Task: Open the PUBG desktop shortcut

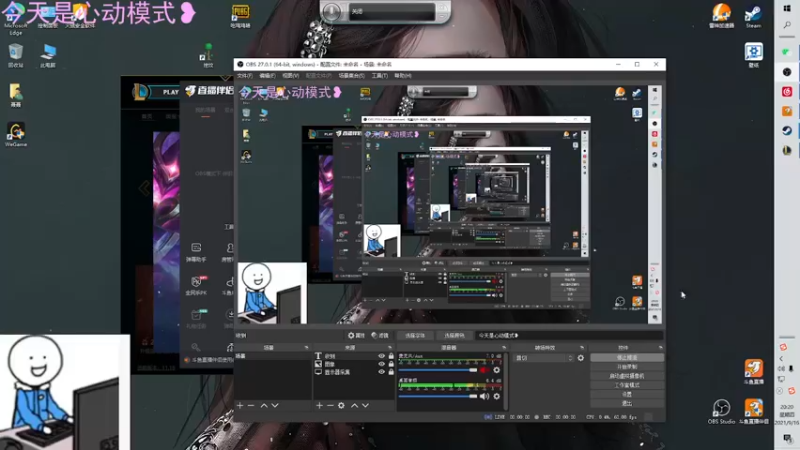Action: click(x=240, y=16)
